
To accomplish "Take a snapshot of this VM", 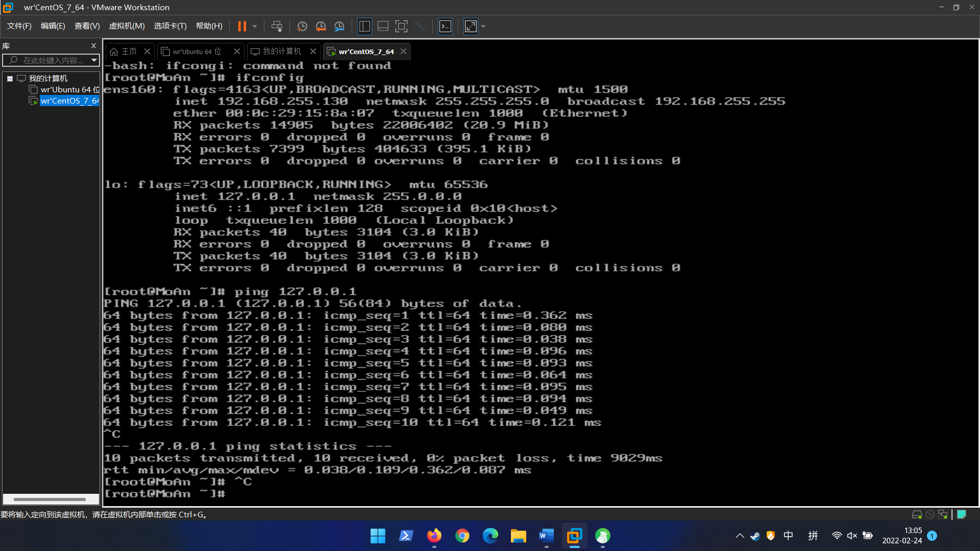I will [302, 27].
